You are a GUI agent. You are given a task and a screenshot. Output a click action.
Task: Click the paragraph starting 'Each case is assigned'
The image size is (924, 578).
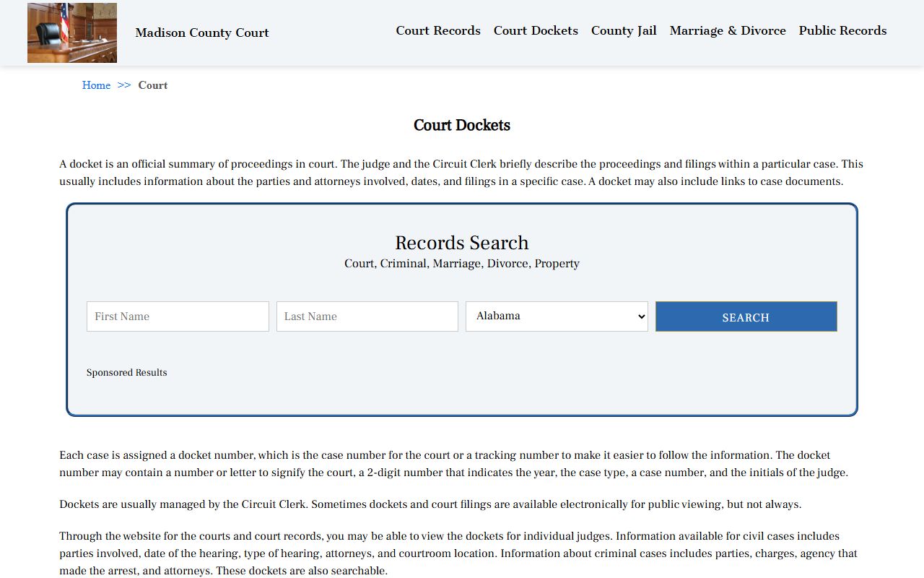(x=453, y=464)
